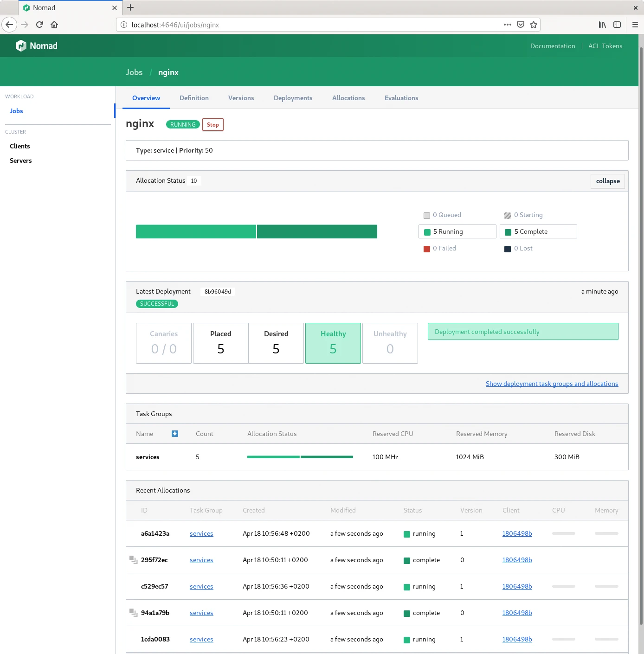Show deployment task groups and allocations
Image resolution: width=644 pixels, height=654 pixels.
pyautogui.click(x=552, y=384)
